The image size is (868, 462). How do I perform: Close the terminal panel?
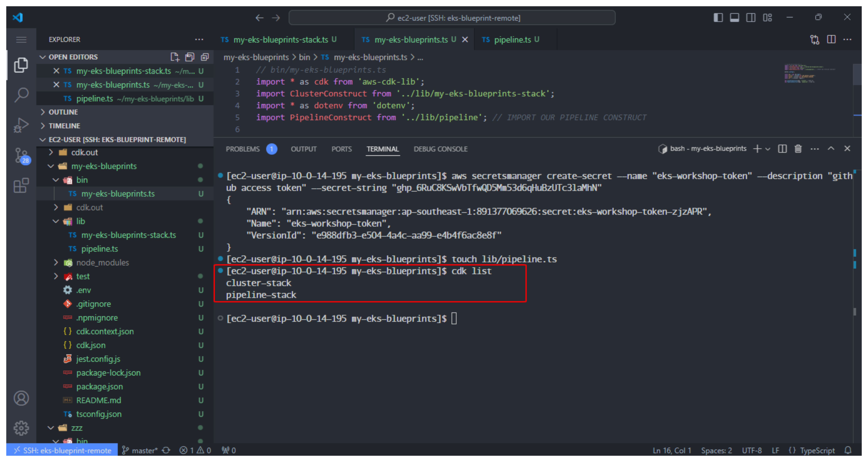(847, 149)
